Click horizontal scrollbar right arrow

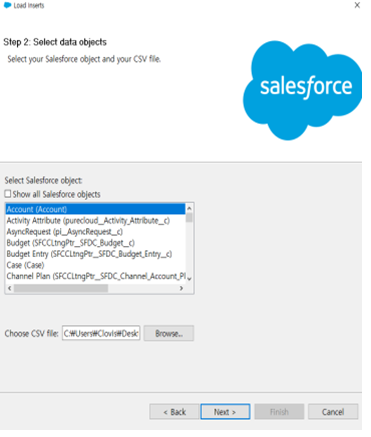(181, 288)
